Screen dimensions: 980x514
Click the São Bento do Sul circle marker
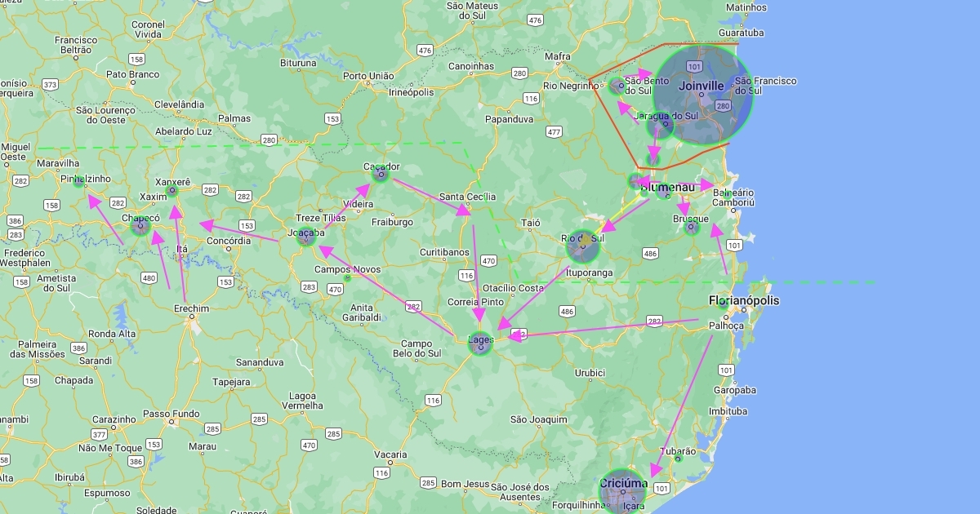pos(617,86)
